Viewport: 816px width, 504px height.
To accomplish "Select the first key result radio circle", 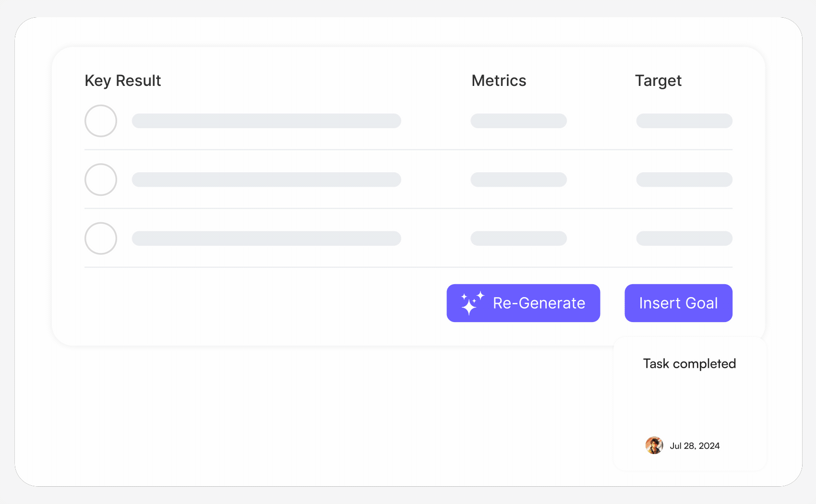I will 101,121.
